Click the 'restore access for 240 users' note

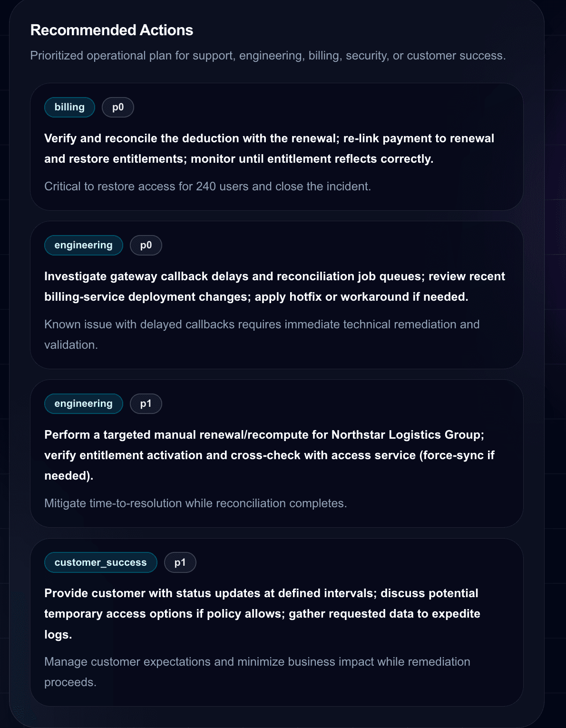point(207,186)
